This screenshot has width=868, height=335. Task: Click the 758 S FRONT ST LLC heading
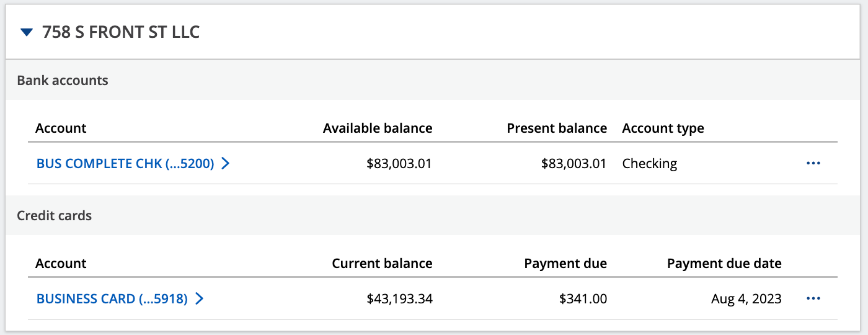(x=121, y=32)
